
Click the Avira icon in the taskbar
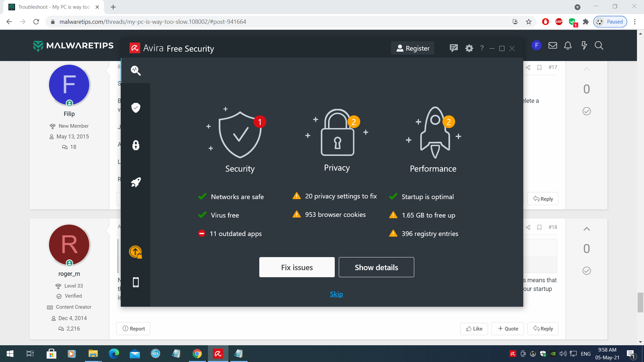218,354
